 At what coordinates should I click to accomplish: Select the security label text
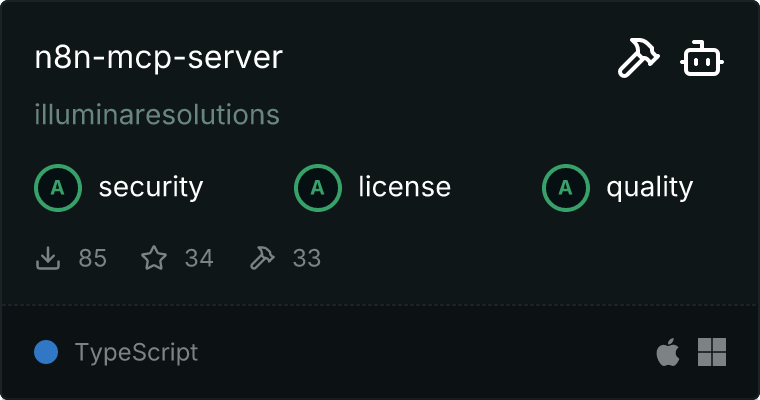(151, 187)
